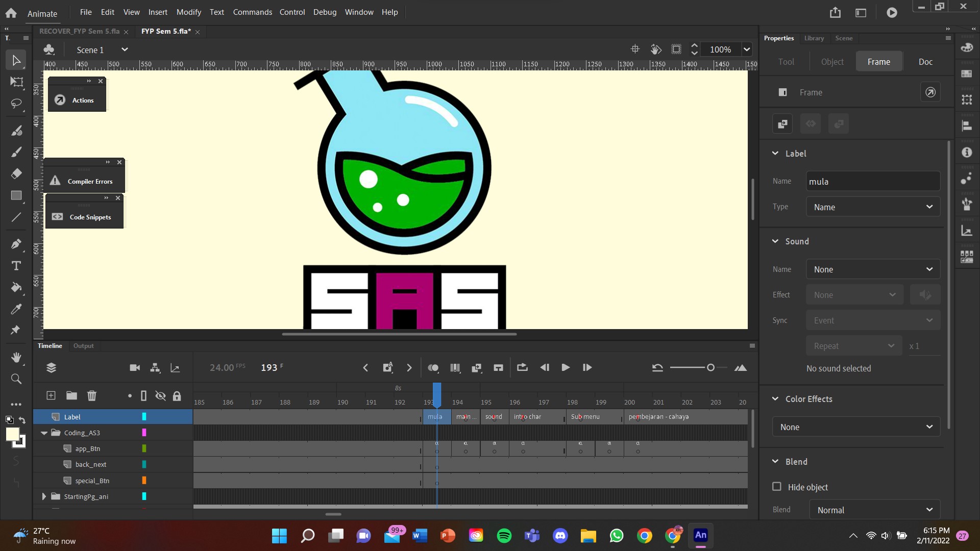The width and height of the screenshot is (980, 551).
Task: Hide outlines for the Coding_AS3 folder
Action: tap(144, 433)
